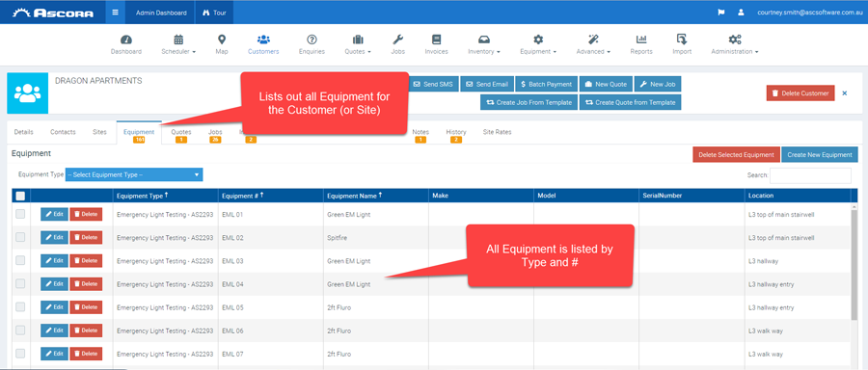Focus the equipment Search field
This screenshot has height=370, width=868.
tap(810, 175)
